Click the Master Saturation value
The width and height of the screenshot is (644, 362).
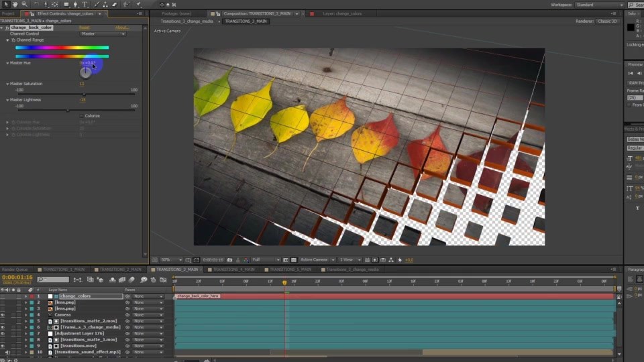coord(82,84)
